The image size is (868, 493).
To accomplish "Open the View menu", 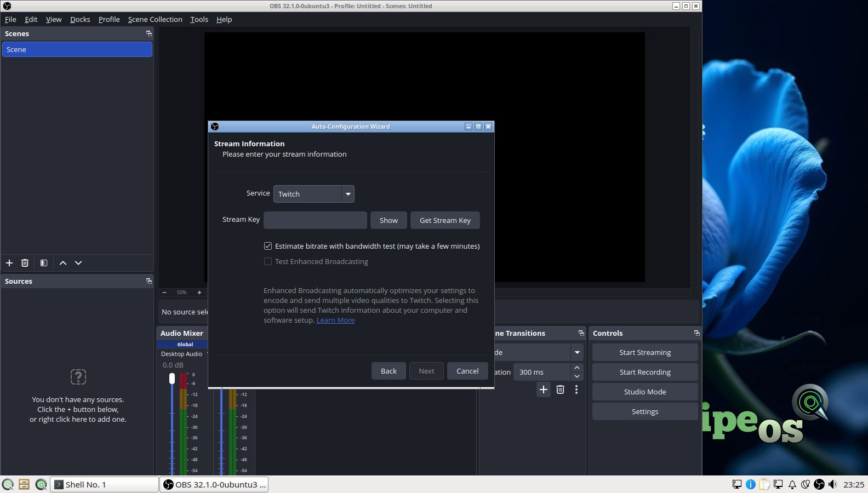I will (x=54, y=19).
